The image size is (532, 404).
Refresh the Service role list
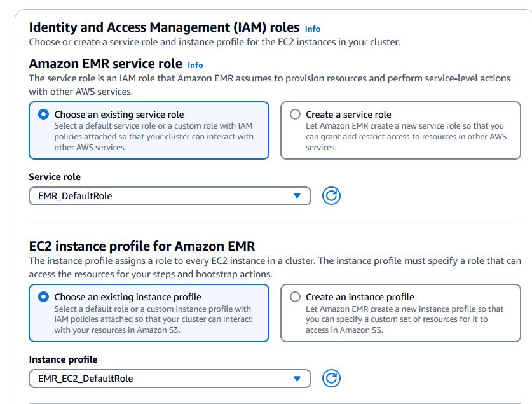pyautogui.click(x=331, y=196)
